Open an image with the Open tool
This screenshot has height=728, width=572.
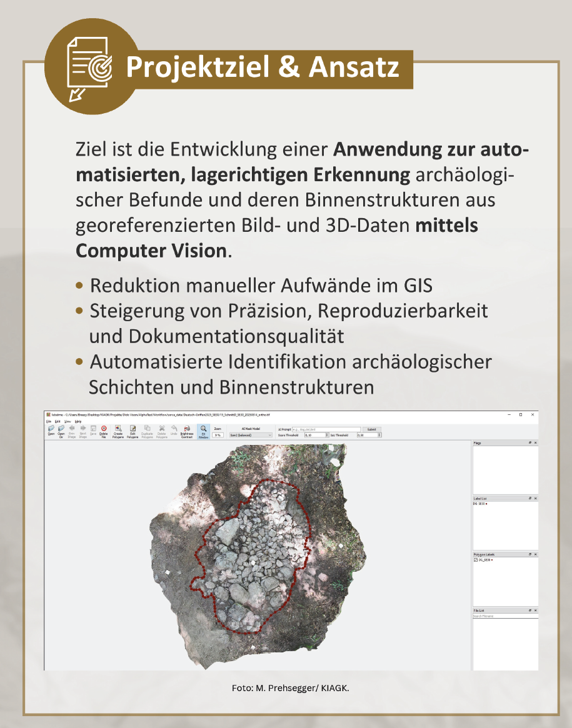tap(51, 431)
